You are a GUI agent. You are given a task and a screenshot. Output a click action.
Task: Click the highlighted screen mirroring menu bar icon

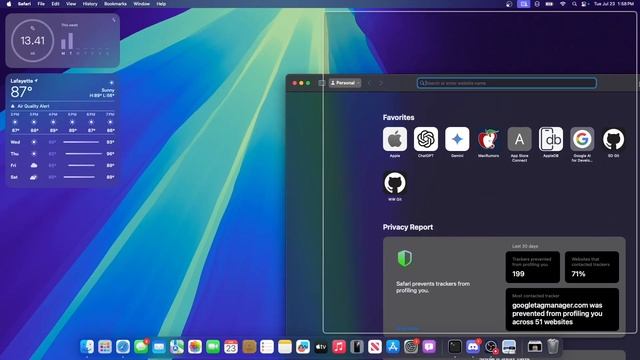(524, 4)
